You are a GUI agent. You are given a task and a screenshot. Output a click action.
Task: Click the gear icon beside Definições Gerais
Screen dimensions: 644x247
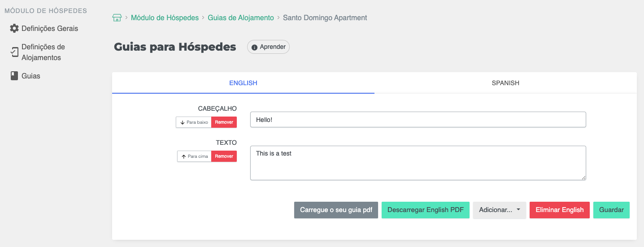pyautogui.click(x=14, y=28)
